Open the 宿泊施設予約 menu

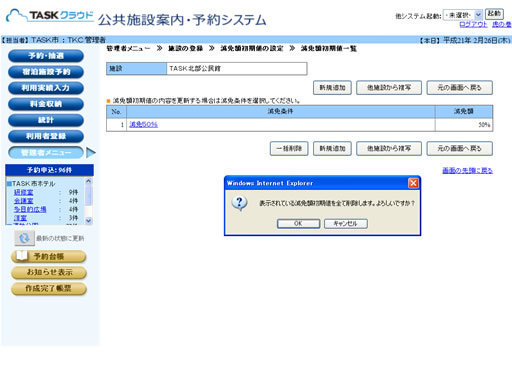[46, 72]
